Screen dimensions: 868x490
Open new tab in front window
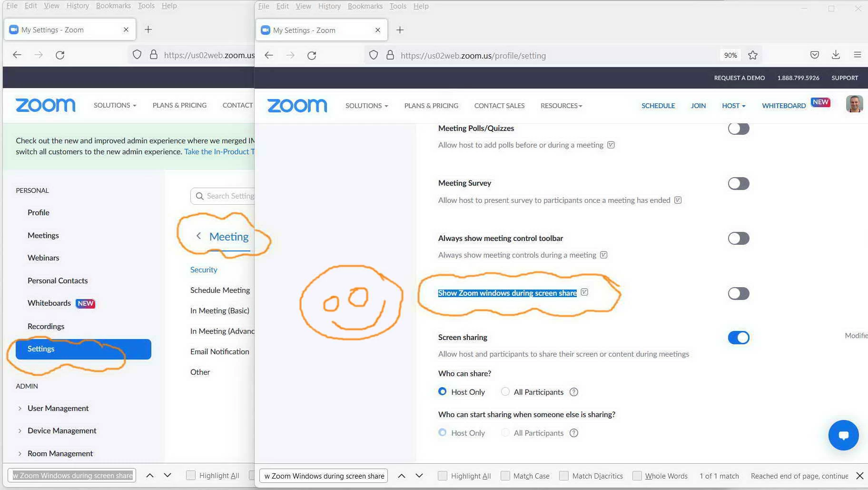click(400, 30)
